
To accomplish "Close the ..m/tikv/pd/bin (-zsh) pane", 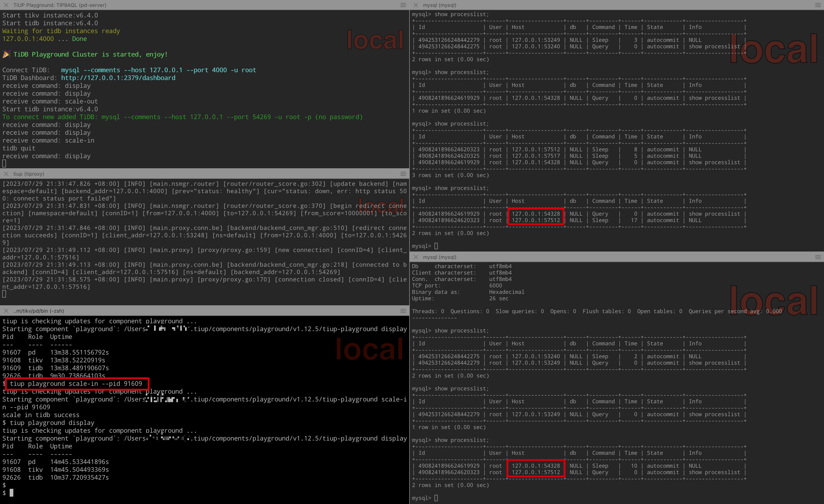I will click(6, 311).
